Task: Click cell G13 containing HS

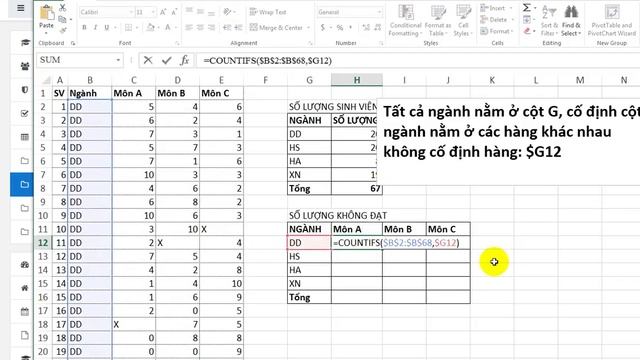Action: pos(309,256)
